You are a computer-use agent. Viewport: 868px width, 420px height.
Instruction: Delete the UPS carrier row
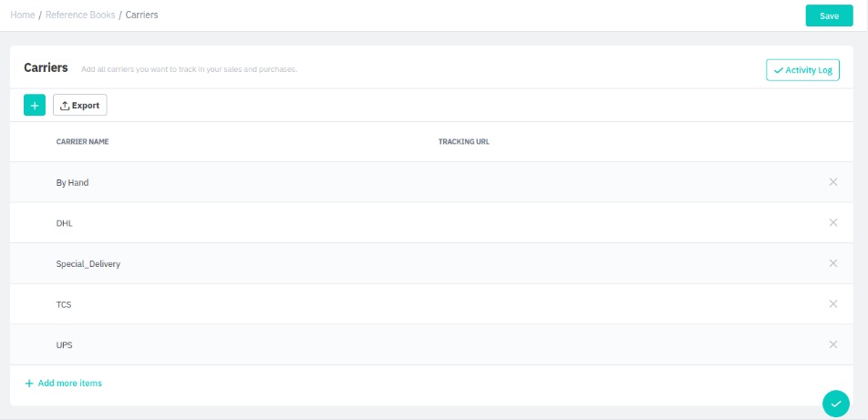832,344
